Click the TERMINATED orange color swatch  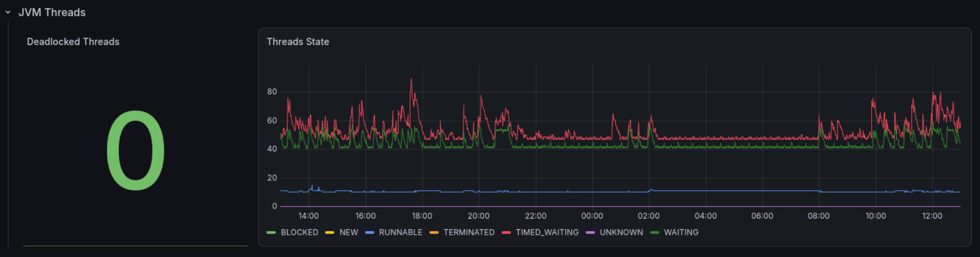[434, 232]
